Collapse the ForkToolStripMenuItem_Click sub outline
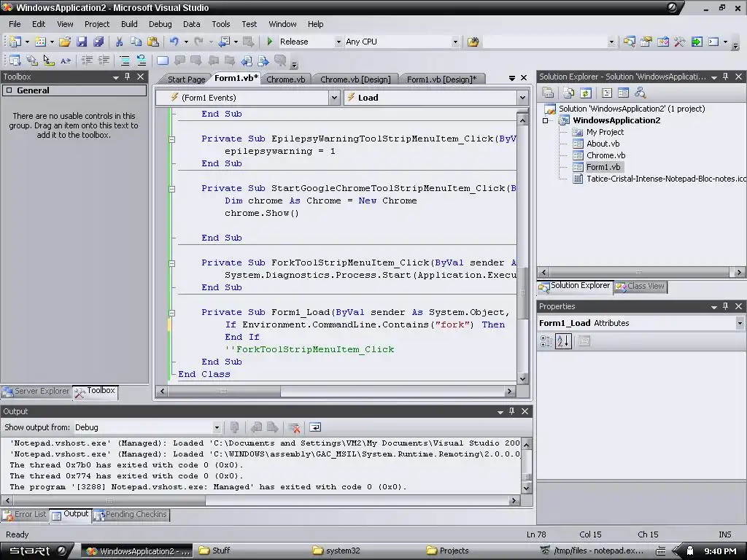The height and width of the screenshot is (560, 747). click(x=172, y=263)
